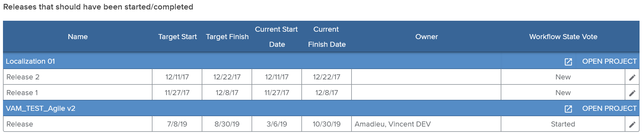644x136 pixels.
Task: Edit the VAM_TEST_Agile v2 Release row
Action: tap(632, 124)
